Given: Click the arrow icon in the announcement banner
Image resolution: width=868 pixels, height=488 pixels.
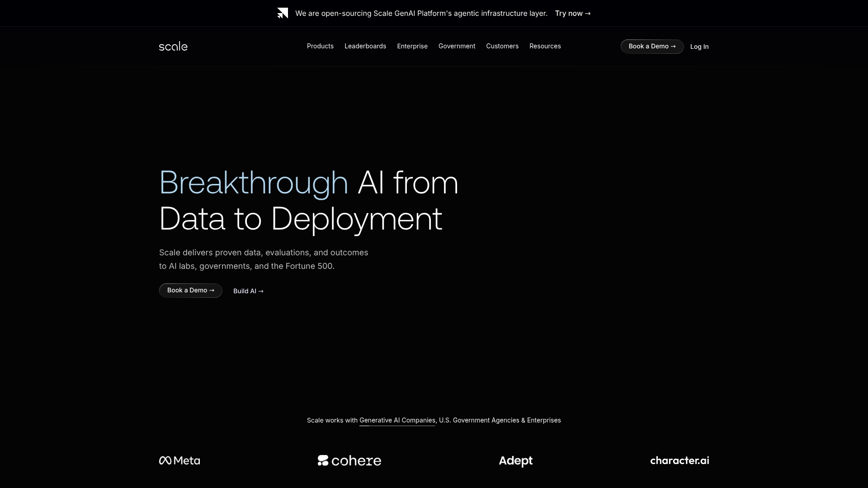Looking at the screenshot, I should (x=283, y=13).
